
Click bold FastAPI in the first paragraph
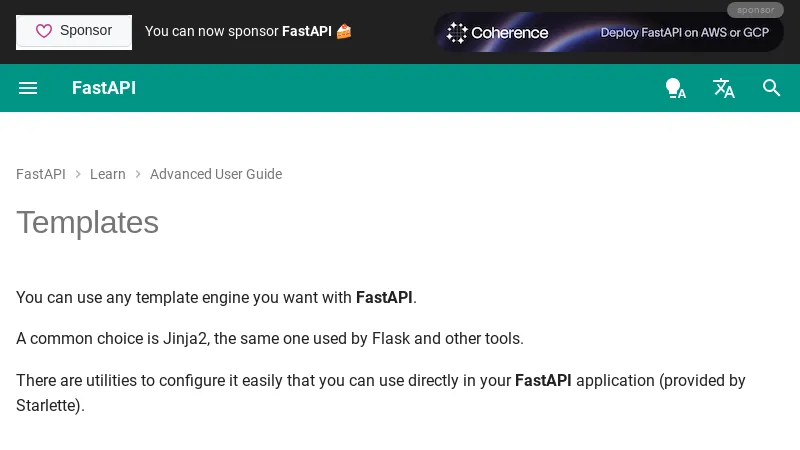384,297
